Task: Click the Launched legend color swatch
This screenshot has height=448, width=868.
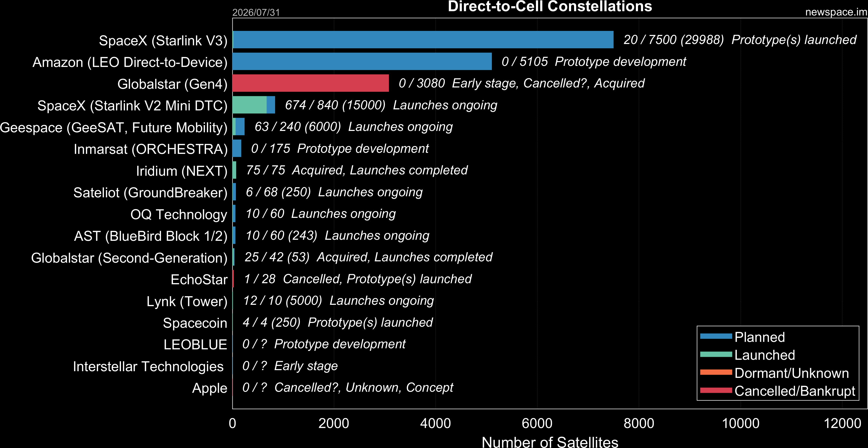Action: (x=716, y=354)
